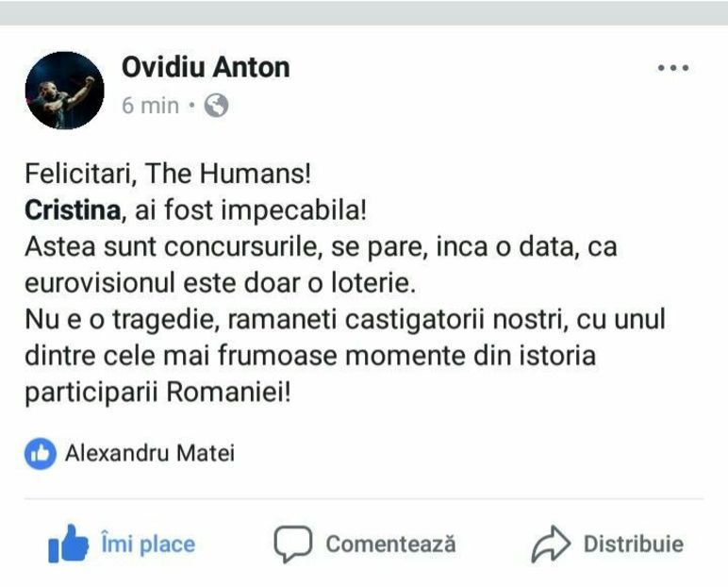
Task: Click the gray bar above the post
Action: 364,11
